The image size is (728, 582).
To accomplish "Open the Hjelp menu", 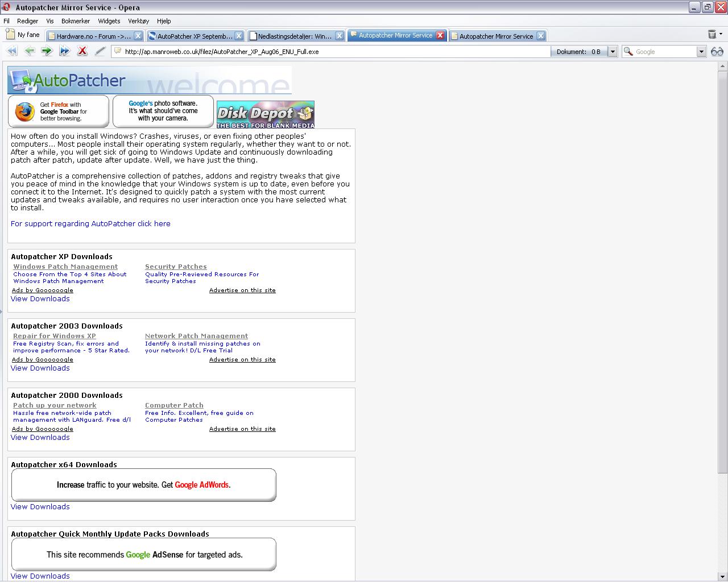I will [164, 21].
